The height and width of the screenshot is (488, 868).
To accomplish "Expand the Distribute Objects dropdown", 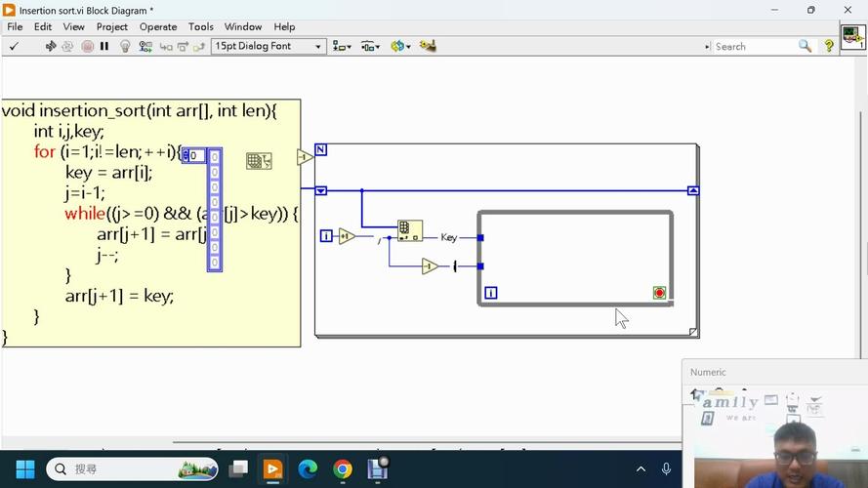I will 370,46.
